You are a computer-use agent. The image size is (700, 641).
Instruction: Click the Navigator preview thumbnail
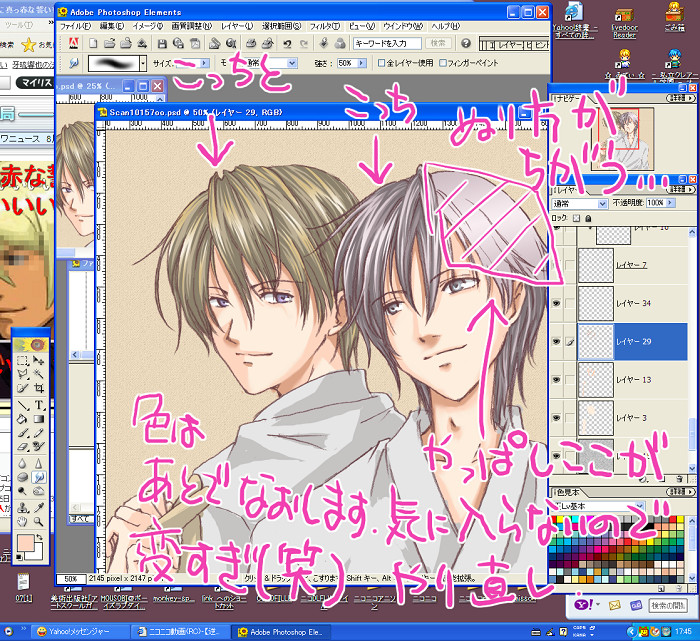point(622,139)
